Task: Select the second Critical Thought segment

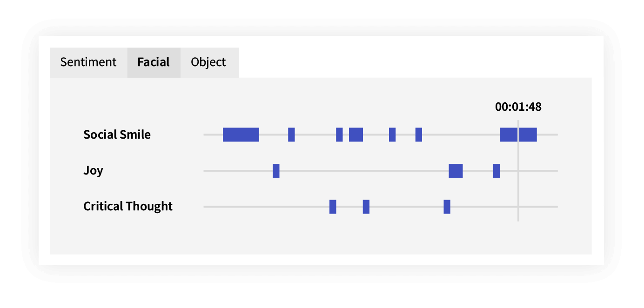Action: pos(366,207)
